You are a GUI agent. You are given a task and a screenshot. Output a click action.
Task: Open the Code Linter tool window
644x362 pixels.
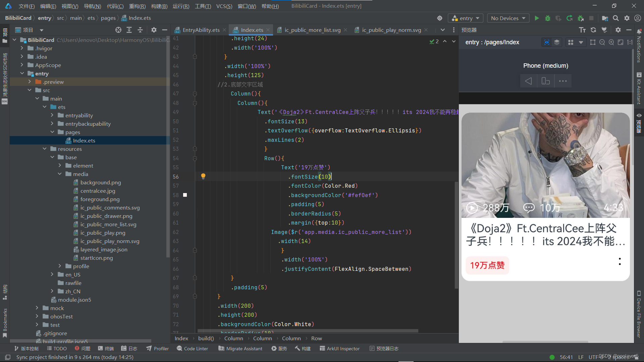pyautogui.click(x=192, y=349)
